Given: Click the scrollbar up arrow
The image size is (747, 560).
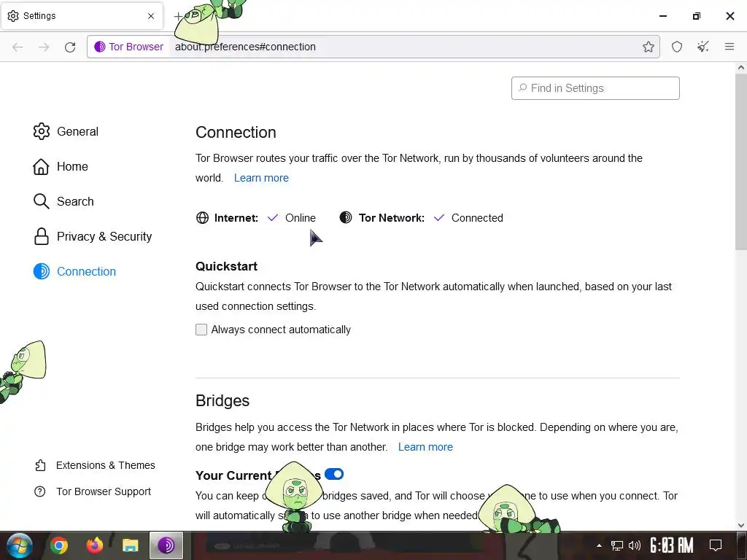Looking at the screenshot, I should 741,68.
